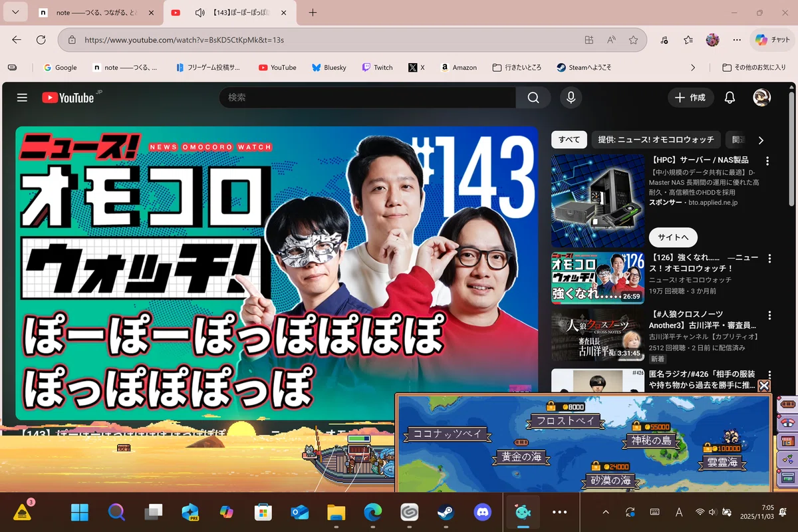
Task: Open the その他のお気に入り bookmarks folder
Action: point(754,67)
